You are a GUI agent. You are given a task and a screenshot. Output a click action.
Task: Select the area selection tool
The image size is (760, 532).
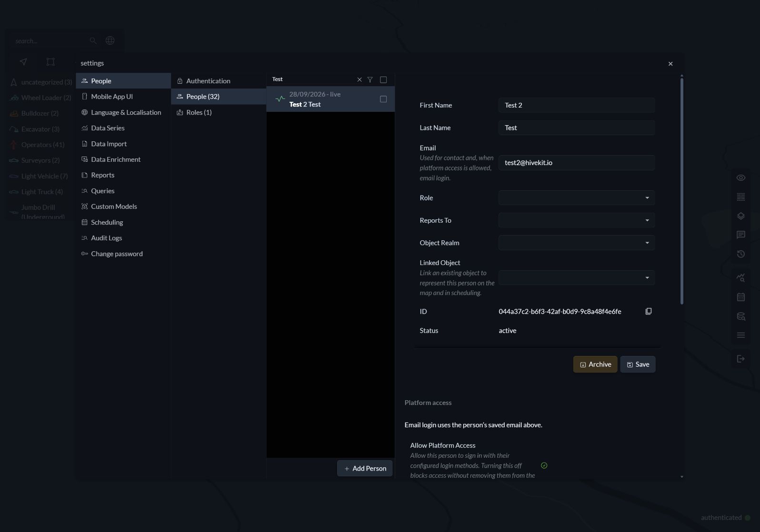[x=50, y=62]
